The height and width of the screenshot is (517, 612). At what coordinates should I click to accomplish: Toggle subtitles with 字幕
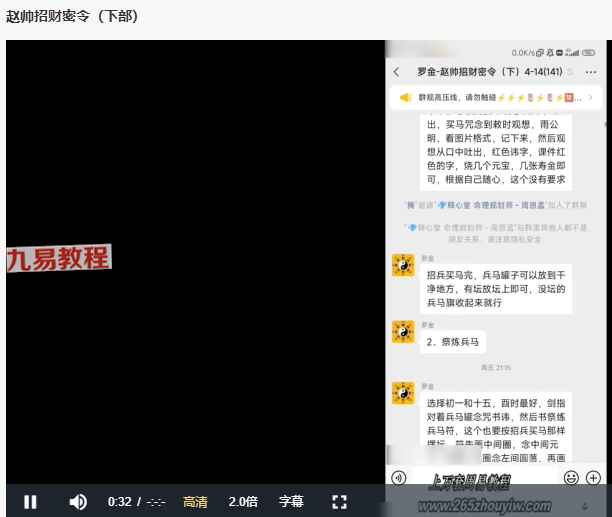pyautogui.click(x=291, y=502)
